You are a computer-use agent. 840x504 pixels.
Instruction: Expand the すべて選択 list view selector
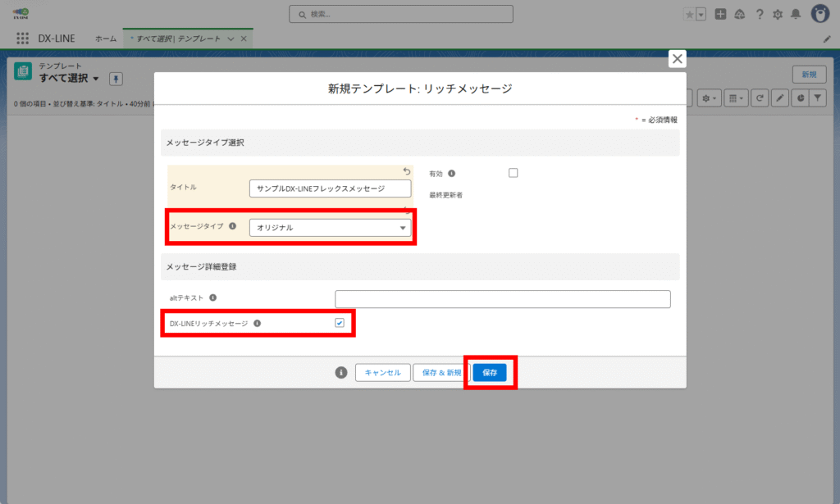click(96, 79)
